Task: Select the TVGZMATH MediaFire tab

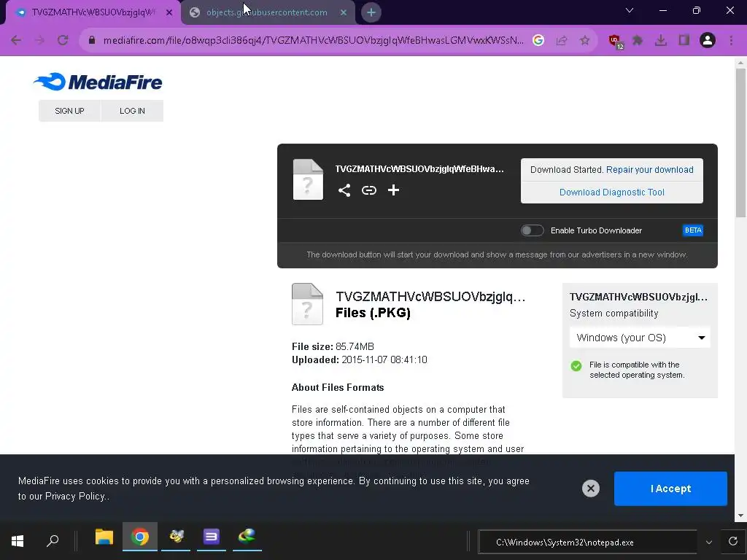Action: [x=93, y=12]
